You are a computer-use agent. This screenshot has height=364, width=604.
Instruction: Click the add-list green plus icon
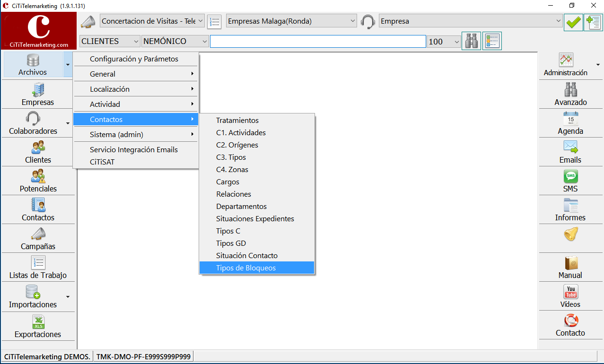[x=593, y=22]
